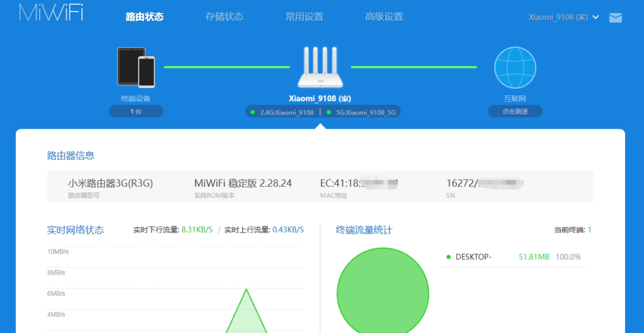Click the MAC地址 caption
This screenshot has height=333, width=644.
pyautogui.click(x=333, y=195)
